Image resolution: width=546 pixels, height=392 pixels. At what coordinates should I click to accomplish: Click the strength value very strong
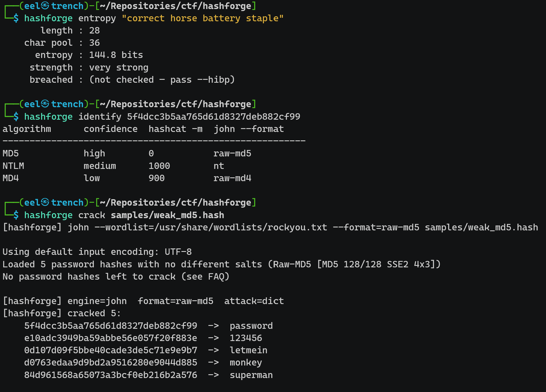point(119,68)
